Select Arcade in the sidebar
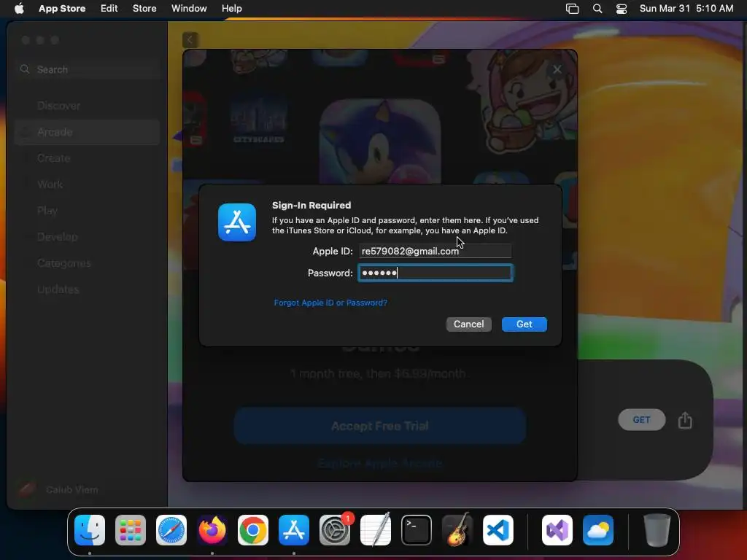This screenshot has height=560, width=747. click(88, 132)
